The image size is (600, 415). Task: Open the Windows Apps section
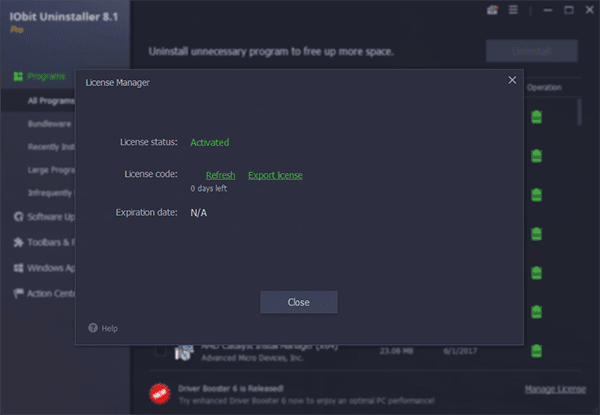click(44, 268)
